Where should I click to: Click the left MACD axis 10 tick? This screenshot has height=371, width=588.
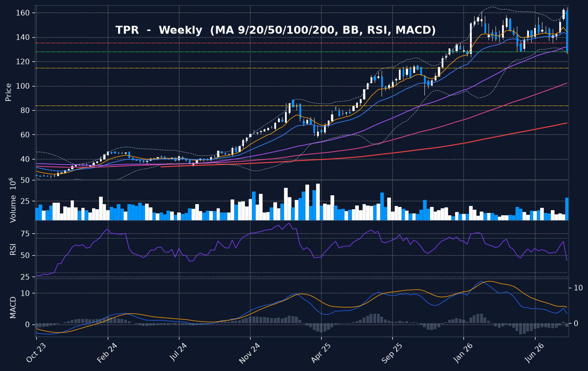[26, 293]
